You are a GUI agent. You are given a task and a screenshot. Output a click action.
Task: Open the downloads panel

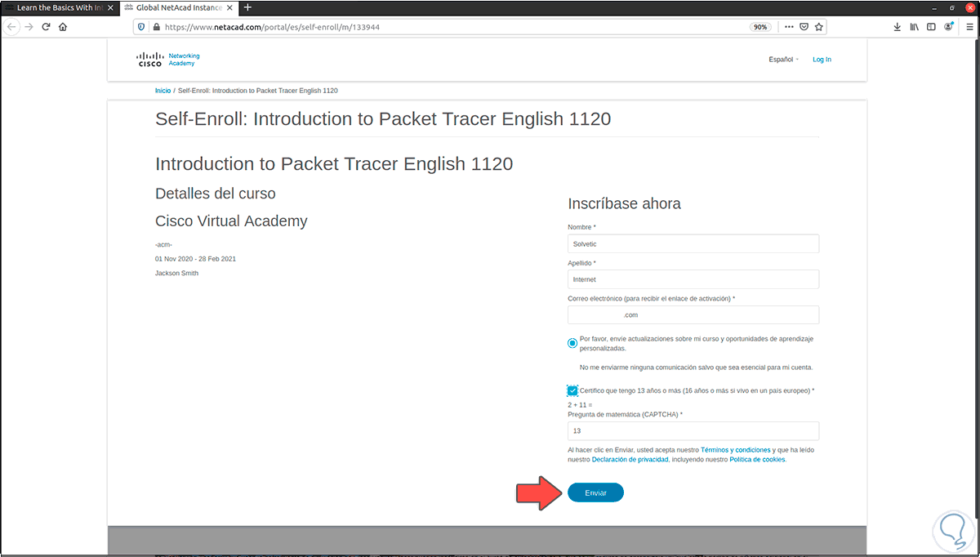point(898,26)
